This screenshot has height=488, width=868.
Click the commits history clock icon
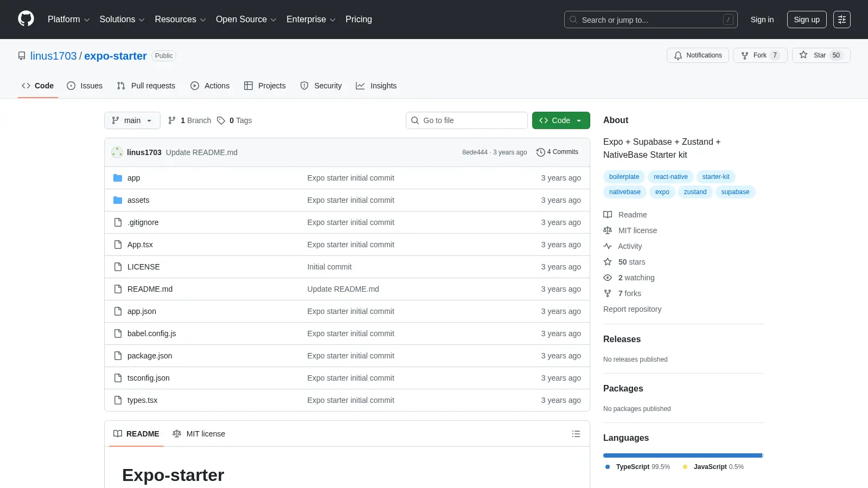pyautogui.click(x=540, y=152)
